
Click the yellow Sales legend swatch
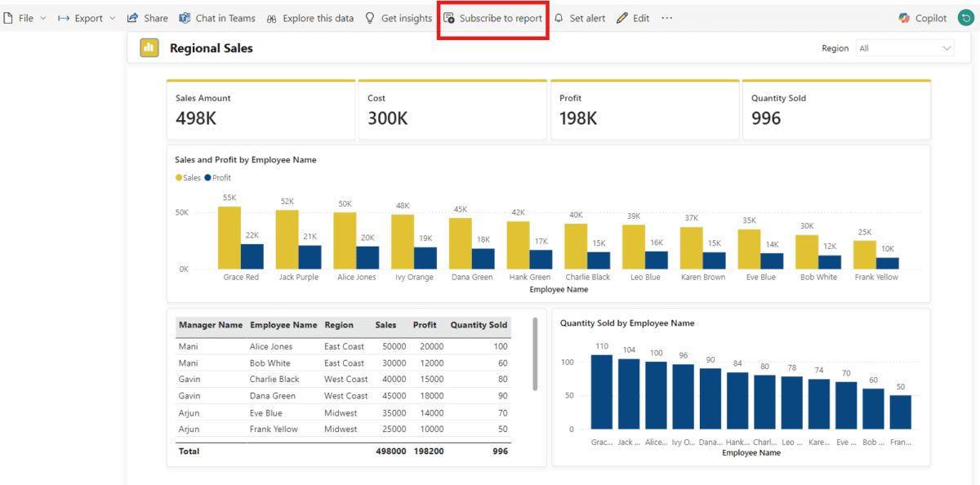[179, 177]
